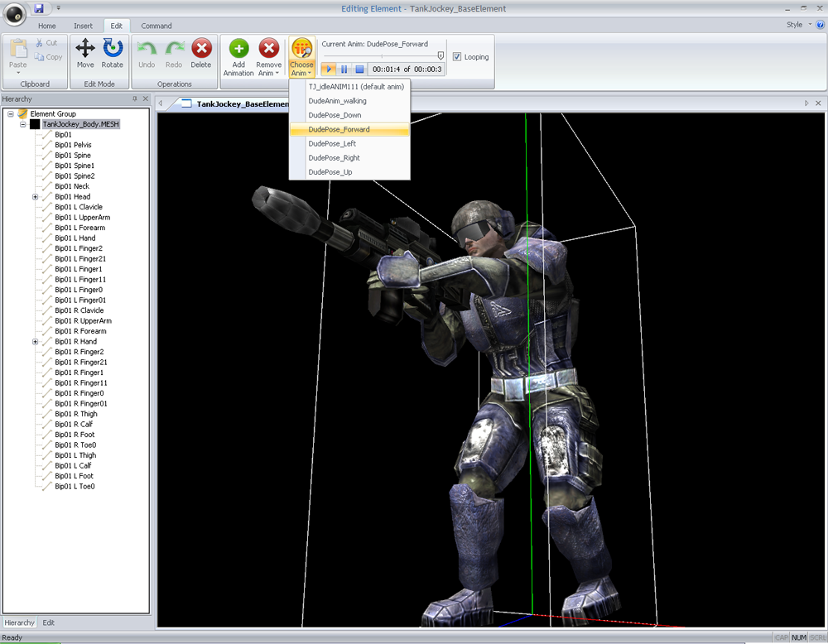The height and width of the screenshot is (644, 828).
Task: Select Bip01 R Forearm bone
Action: click(x=80, y=331)
